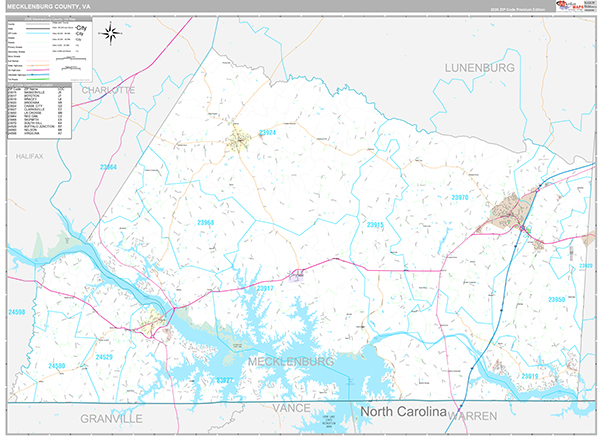Click the compass rose north arrow
Screen dimensions: 600x436
111,33
